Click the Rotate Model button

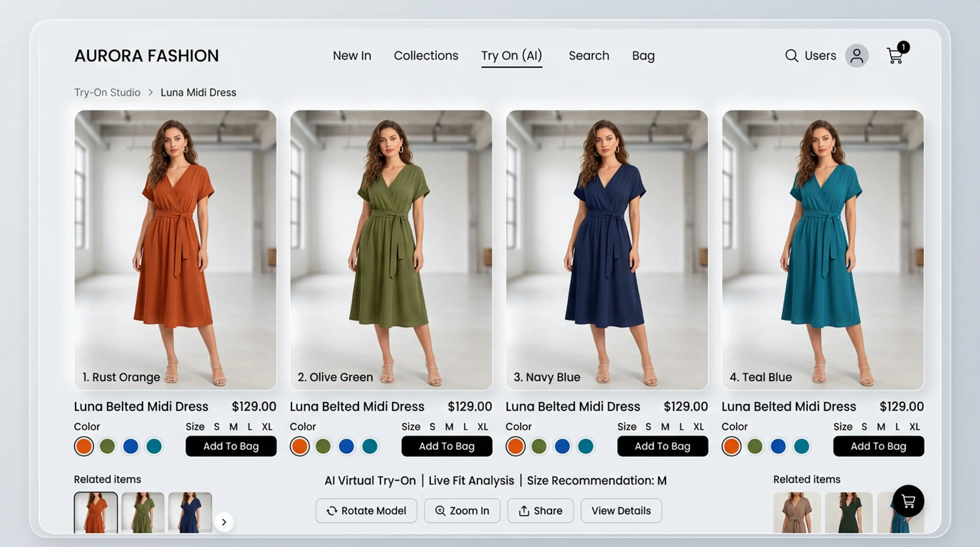[x=366, y=510]
